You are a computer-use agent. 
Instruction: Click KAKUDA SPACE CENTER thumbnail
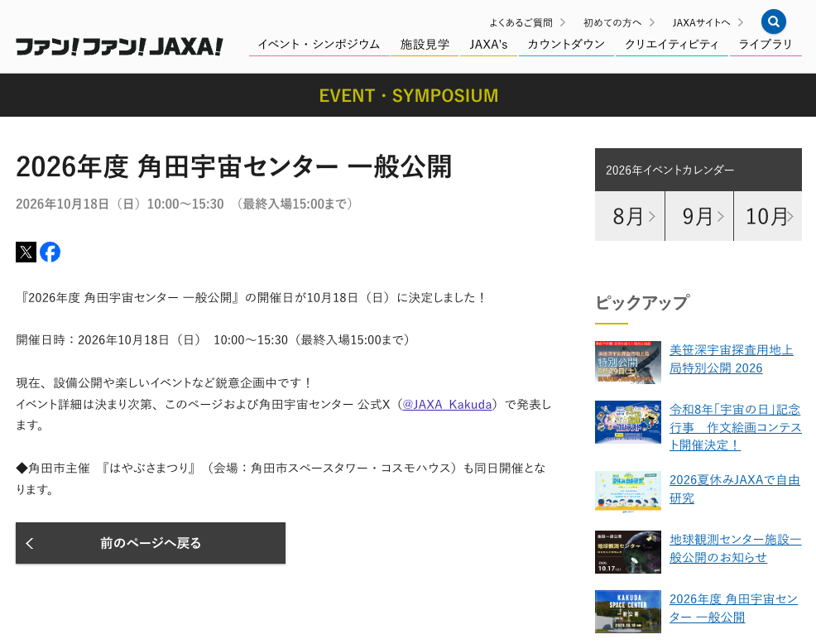(x=627, y=612)
